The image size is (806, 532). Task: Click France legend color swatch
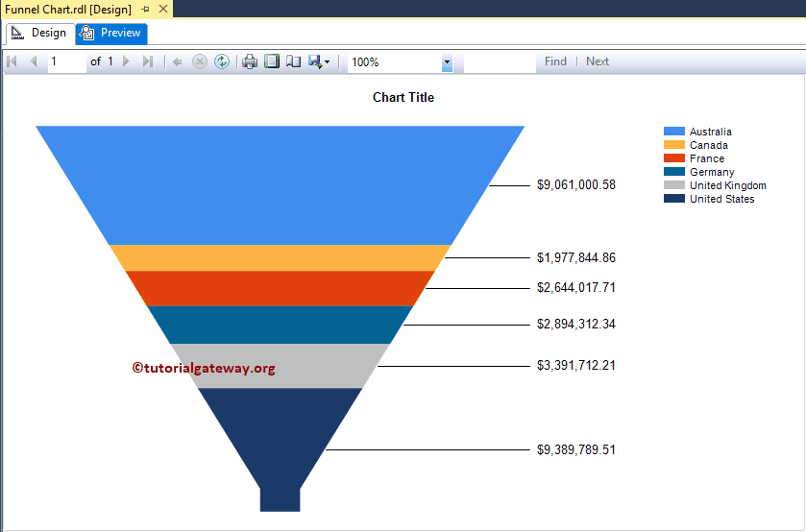[x=673, y=158]
